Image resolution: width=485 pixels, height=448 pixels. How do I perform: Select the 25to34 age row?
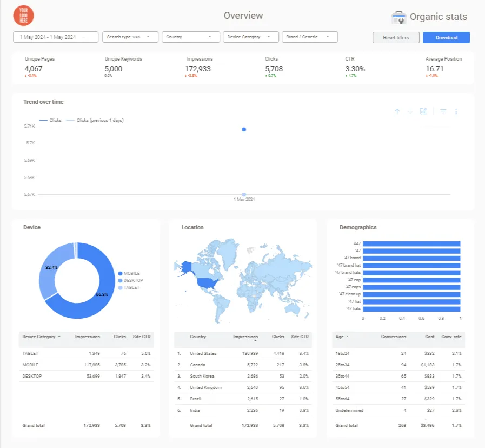click(x=398, y=365)
